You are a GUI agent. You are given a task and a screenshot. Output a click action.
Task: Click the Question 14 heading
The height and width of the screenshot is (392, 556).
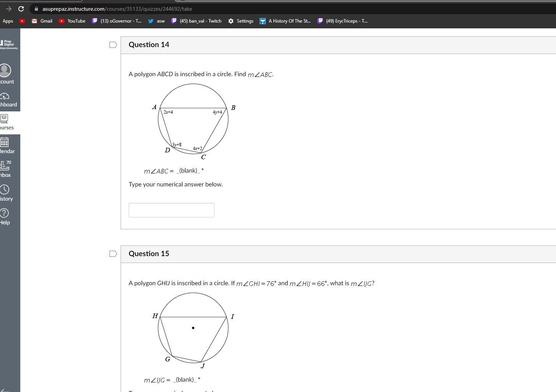[149, 45]
